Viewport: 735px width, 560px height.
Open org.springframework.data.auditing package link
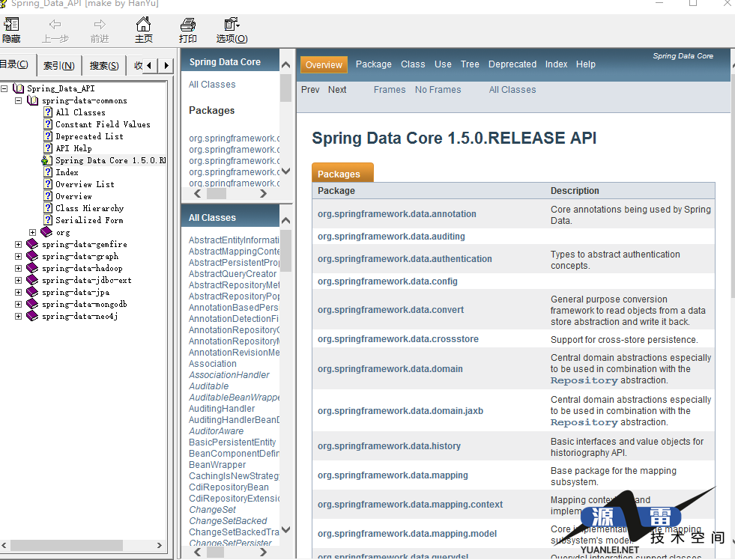click(x=391, y=237)
